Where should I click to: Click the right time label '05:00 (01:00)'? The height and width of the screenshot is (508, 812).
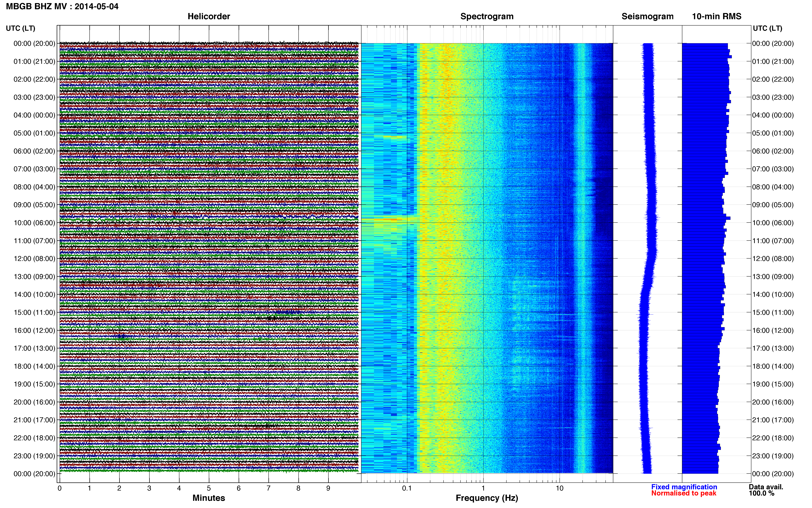[773, 133]
